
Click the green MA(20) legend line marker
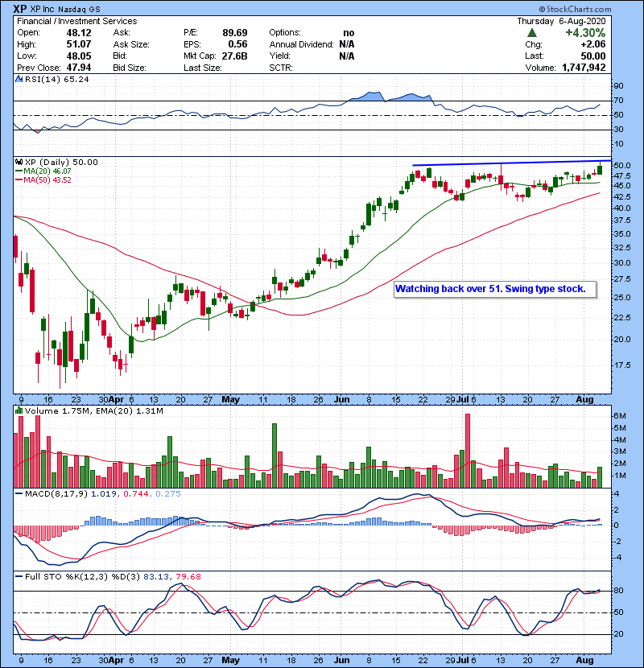pyautogui.click(x=19, y=171)
